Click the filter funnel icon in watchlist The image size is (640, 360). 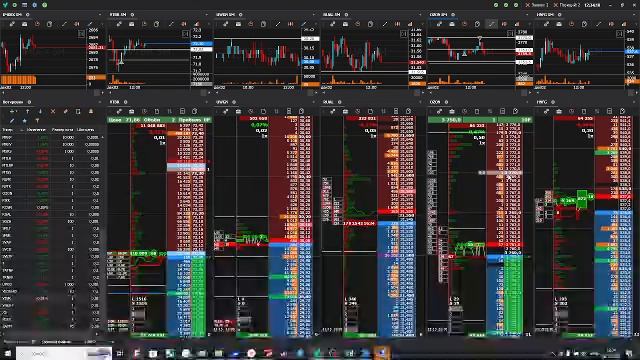coord(37,121)
